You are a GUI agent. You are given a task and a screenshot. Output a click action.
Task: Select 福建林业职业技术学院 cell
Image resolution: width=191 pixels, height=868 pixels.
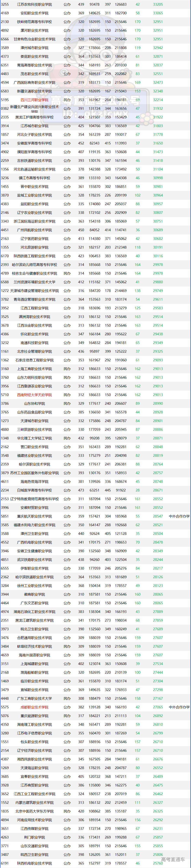pos(35,455)
